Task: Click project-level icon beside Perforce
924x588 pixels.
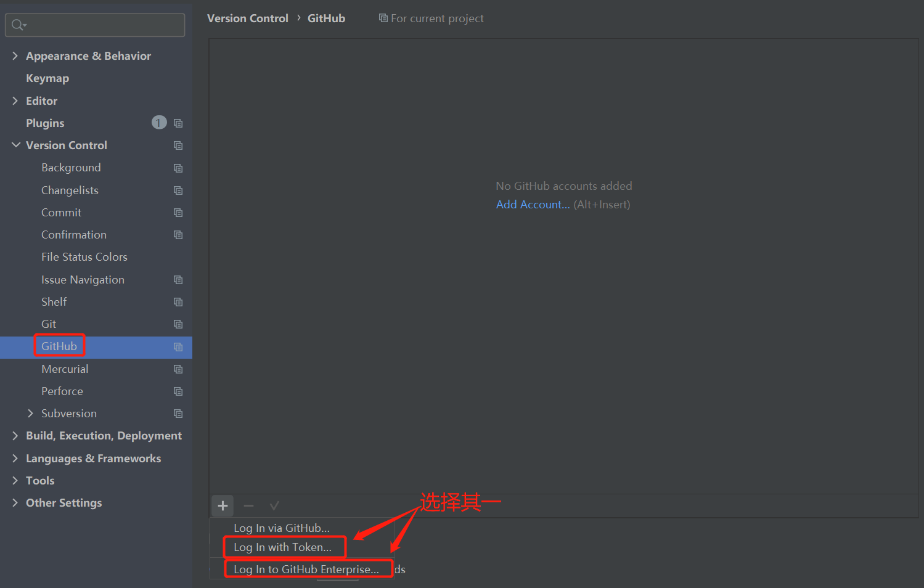Action: pos(178,391)
